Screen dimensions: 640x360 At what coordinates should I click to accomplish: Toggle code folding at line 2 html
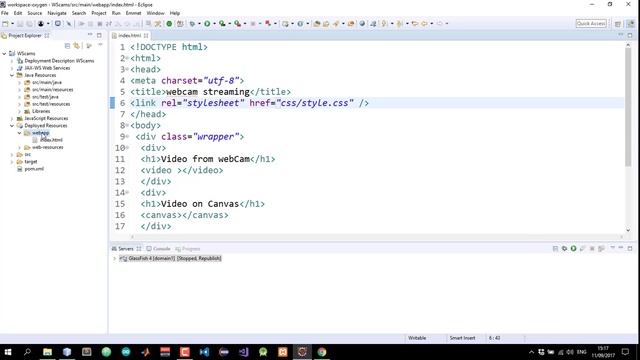(x=127, y=58)
